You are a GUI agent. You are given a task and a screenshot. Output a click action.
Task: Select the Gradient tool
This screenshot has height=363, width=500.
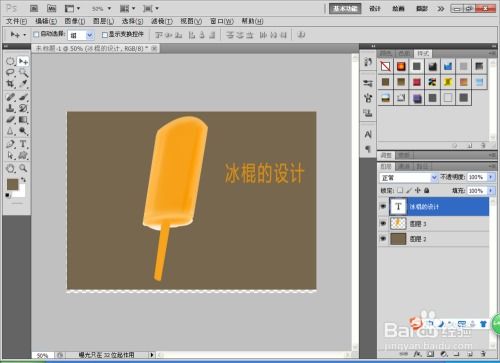23,119
